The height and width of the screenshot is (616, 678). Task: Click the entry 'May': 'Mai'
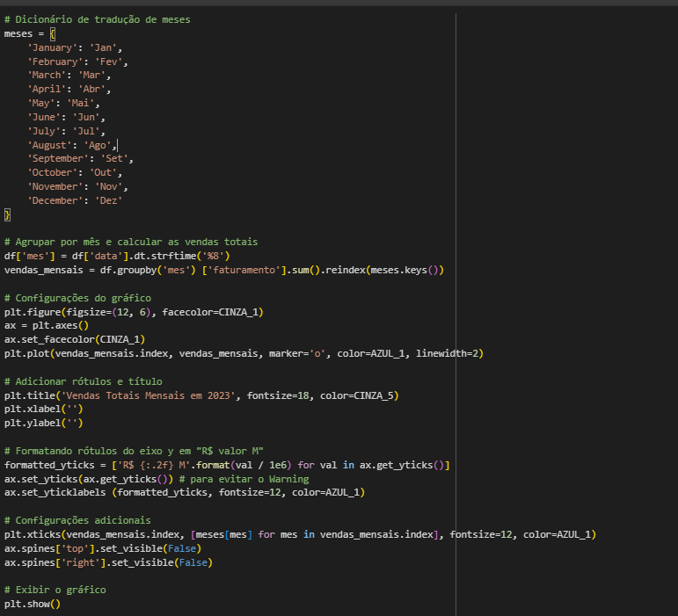63,103
